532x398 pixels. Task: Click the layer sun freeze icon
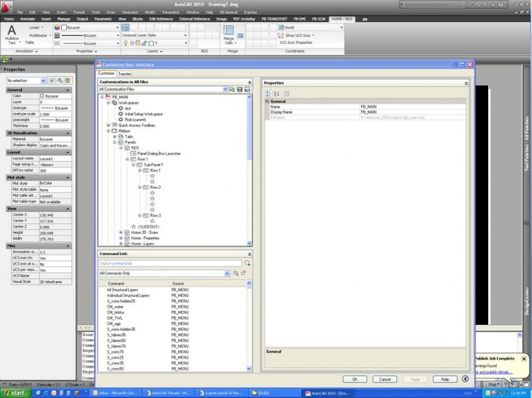click(132, 43)
